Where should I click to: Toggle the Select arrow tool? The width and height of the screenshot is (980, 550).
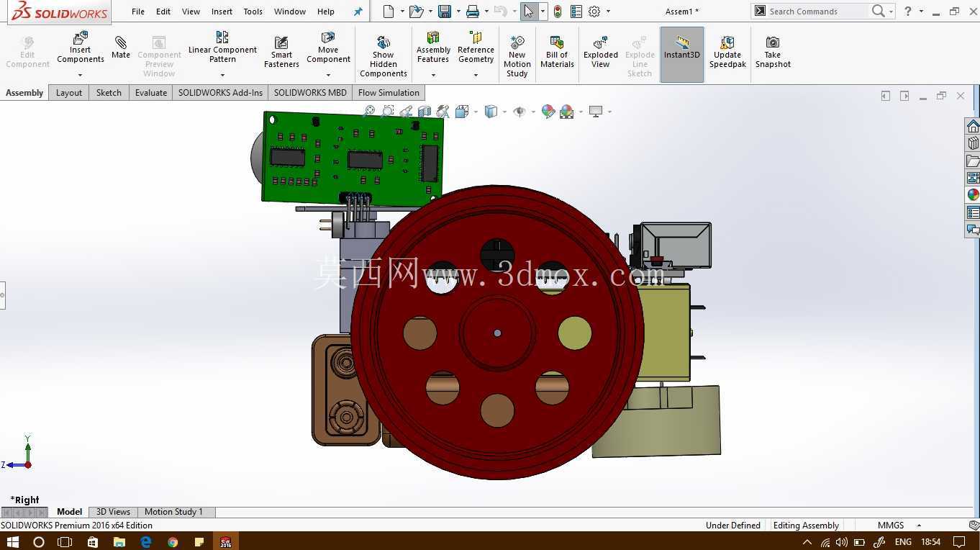529,12
